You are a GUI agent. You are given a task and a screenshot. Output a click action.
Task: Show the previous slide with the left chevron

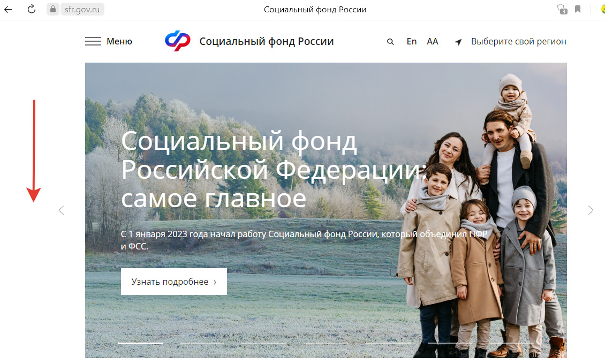point(61,210)
